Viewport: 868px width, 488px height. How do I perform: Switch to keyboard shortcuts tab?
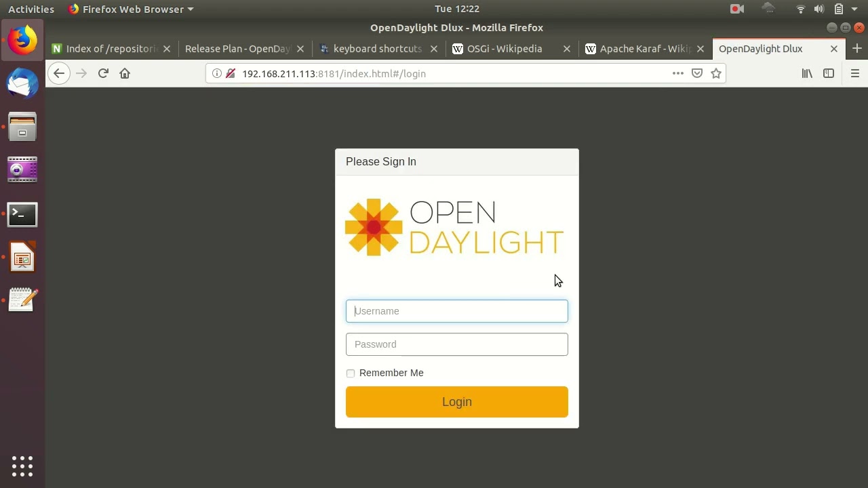[378, 49]
